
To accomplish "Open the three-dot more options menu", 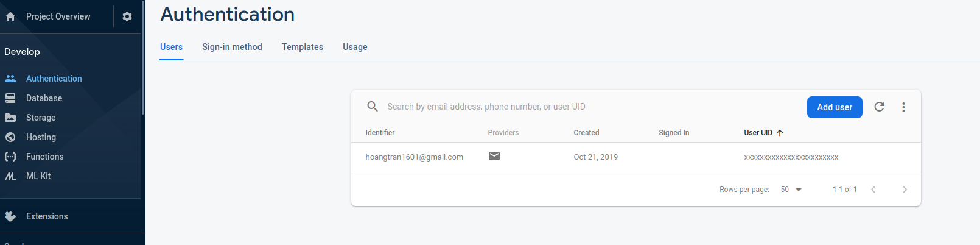I will pyautogui.click(x=903, y=107).
